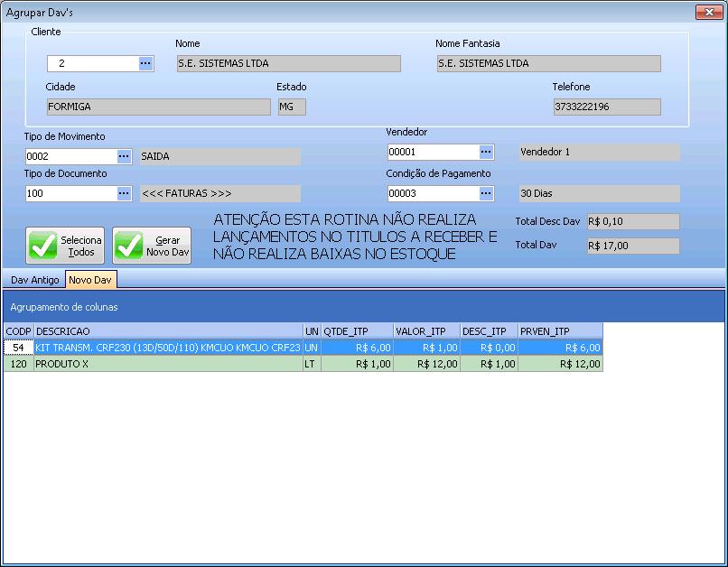Open the Condição de Pagamento lookup button
This screenshot has width=728, height=567.
[486, 193]
